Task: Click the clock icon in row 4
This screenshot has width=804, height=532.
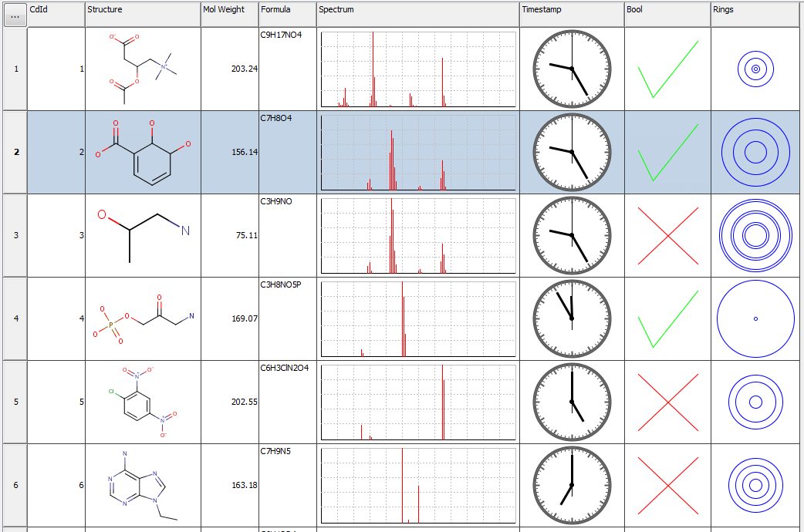Action: tap(572, 319)
